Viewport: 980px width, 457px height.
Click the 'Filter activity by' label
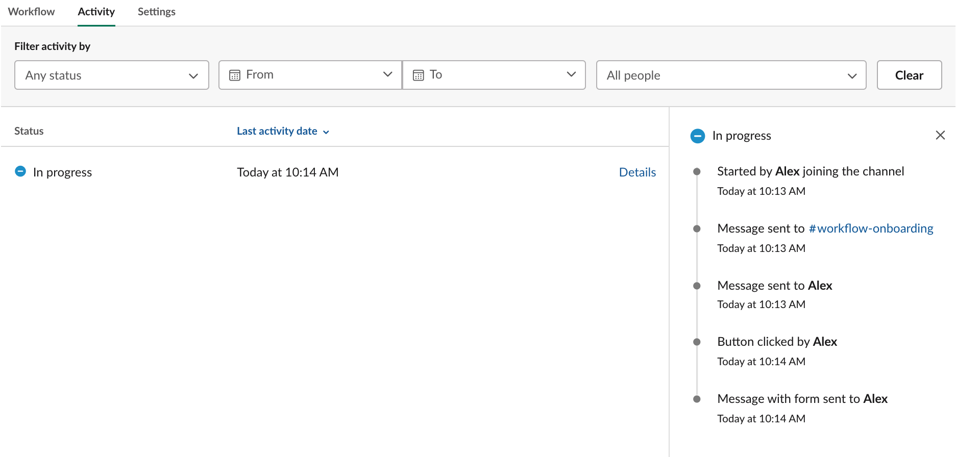(x=52, y=46)
